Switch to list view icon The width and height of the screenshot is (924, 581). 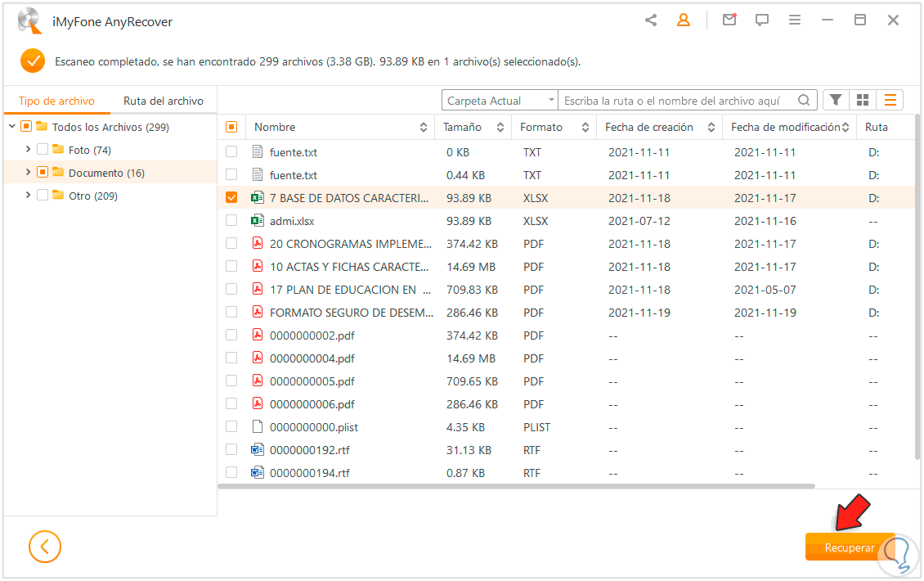(890, 100)
